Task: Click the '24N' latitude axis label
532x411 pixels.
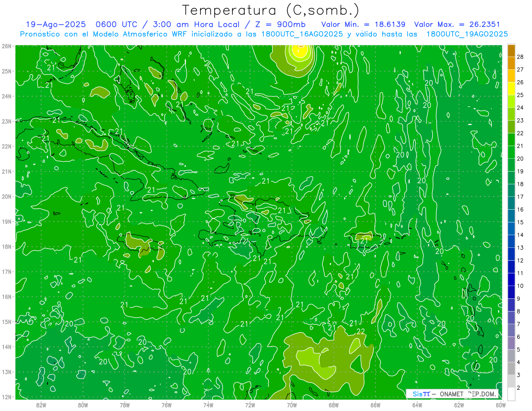Action: click(6, 96)
